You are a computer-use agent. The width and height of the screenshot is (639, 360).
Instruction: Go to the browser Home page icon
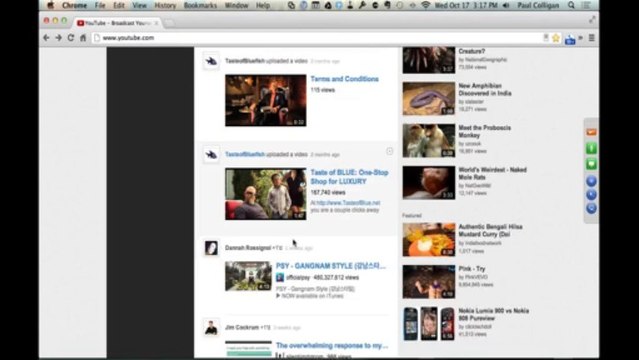pos(83,38)
